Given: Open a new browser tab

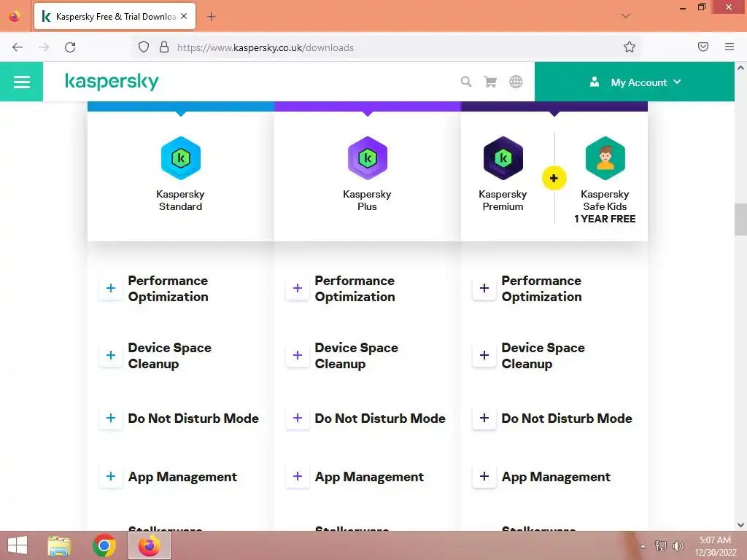Looking at the screenshot, I should pos(211,17).
